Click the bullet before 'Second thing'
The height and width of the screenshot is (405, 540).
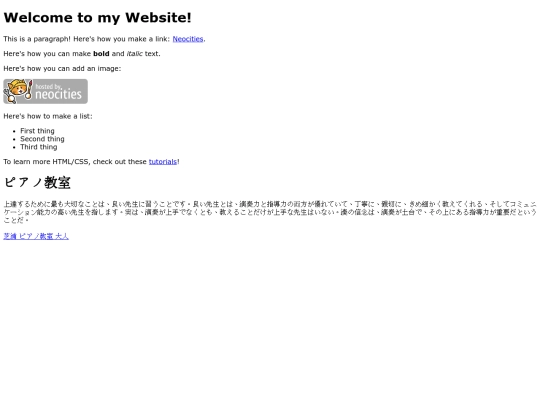(14, 139)
